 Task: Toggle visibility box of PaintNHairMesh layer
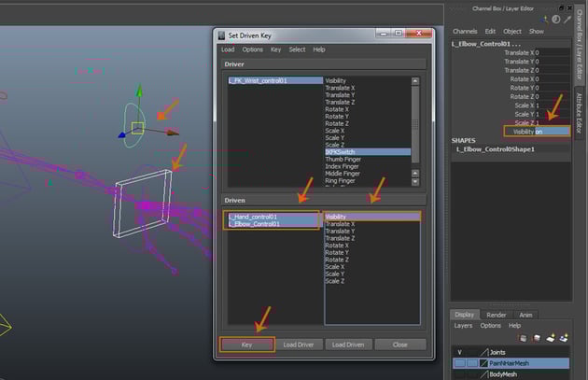(458, 362)
